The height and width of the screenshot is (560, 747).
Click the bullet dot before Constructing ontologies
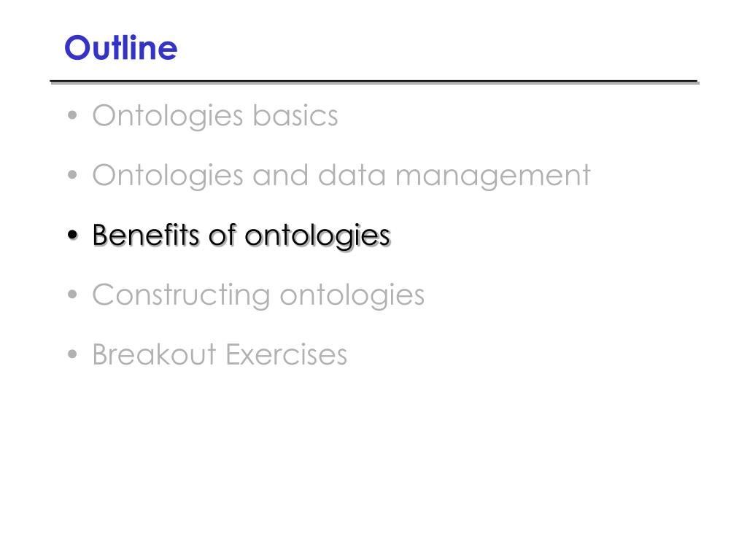pos(72,295)
